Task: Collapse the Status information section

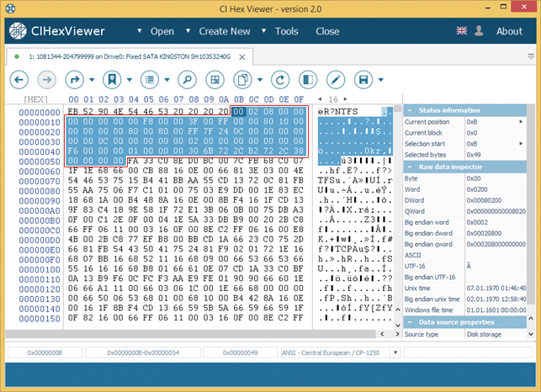Action: click(x=410, y=110)
